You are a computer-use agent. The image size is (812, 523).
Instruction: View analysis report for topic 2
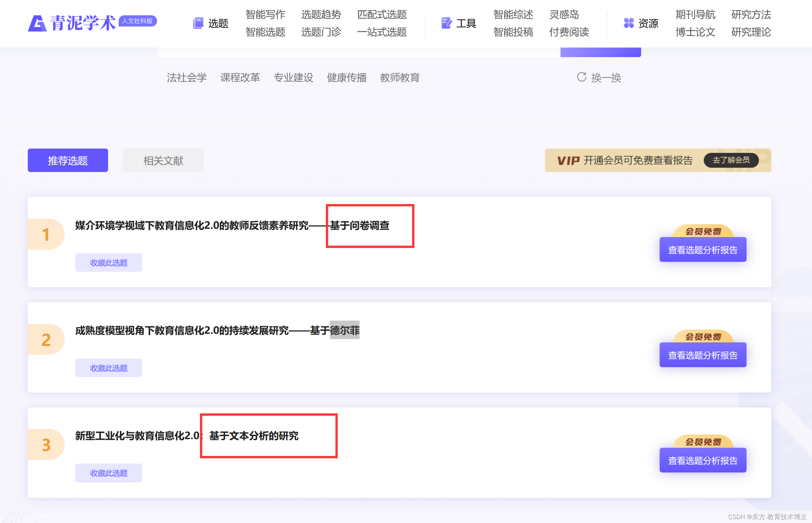click(703, 355)
